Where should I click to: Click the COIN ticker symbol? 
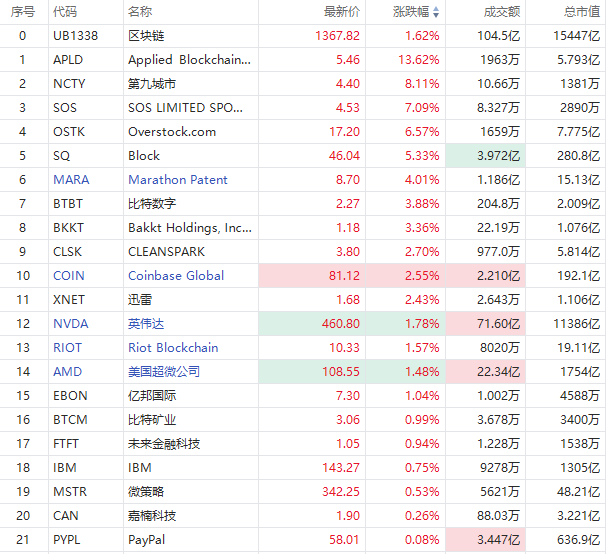(x=69, y=276)
